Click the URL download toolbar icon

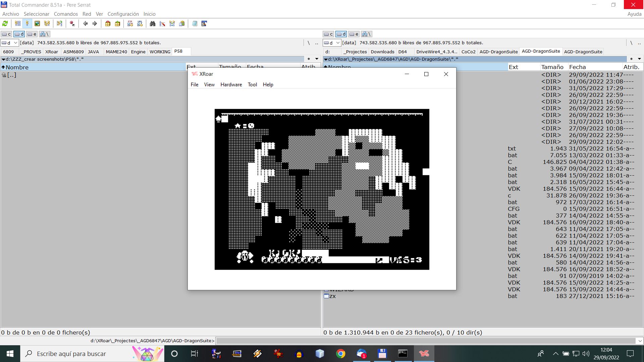[x=140, y=23]
